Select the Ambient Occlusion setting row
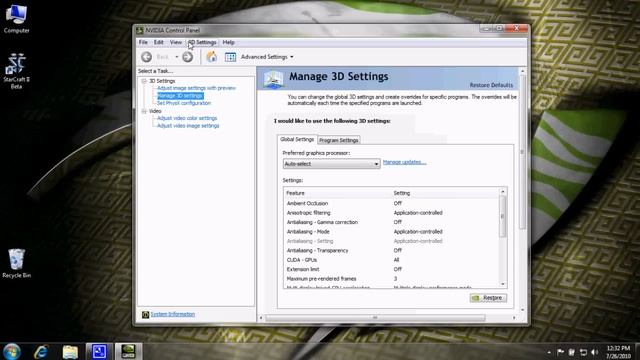Screen dimensions: 640x360 click(391, 203)
